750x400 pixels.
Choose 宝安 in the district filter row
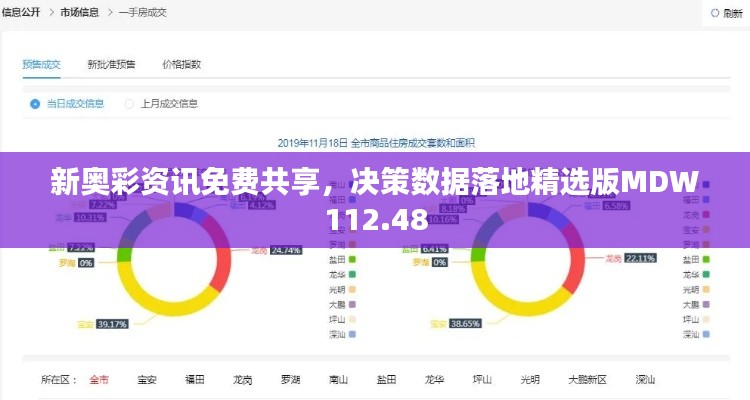pyautogui.click(x=147, y=380)
